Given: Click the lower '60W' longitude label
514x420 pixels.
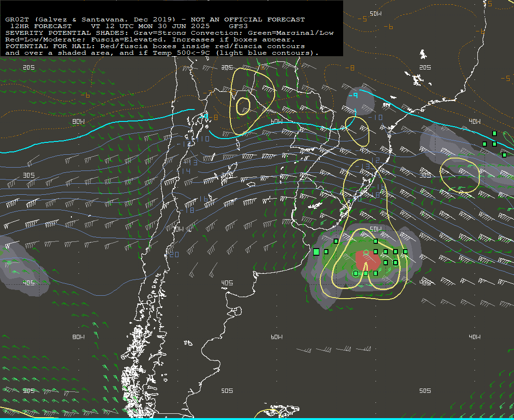Looking at the screenshot, I should pyautogui.click(x=277, y=337).
